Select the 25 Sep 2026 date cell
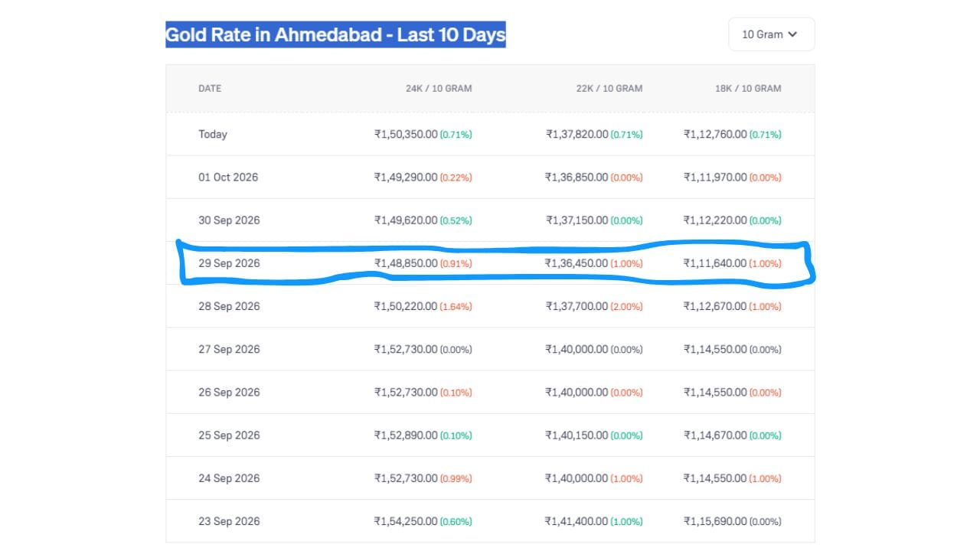Viewport: 980px width, 551px height. (x=229, y=435)
